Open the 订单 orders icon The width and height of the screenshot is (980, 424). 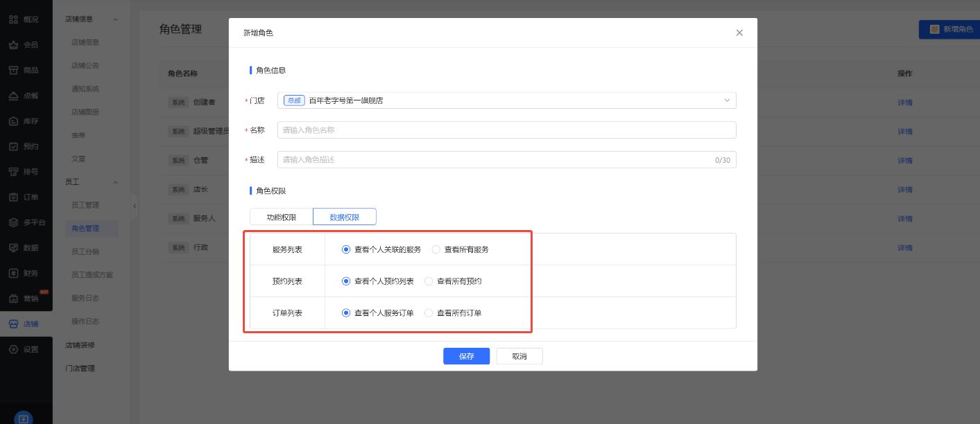(13, 197)
